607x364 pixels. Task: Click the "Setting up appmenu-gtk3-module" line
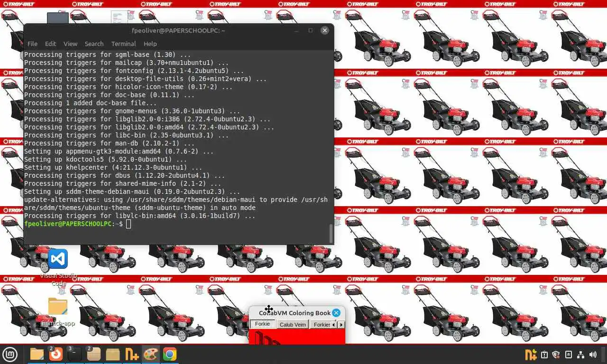119,151
